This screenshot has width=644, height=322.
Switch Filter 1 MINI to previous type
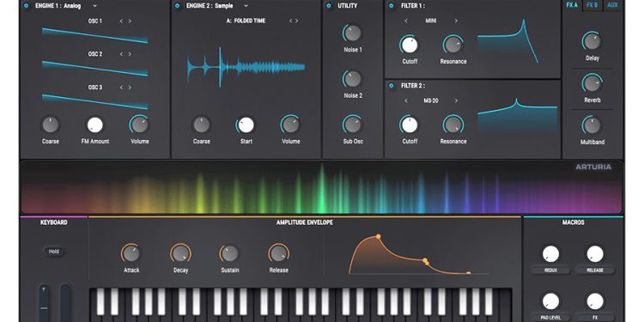pyautogui.click(x=406, y=21)
